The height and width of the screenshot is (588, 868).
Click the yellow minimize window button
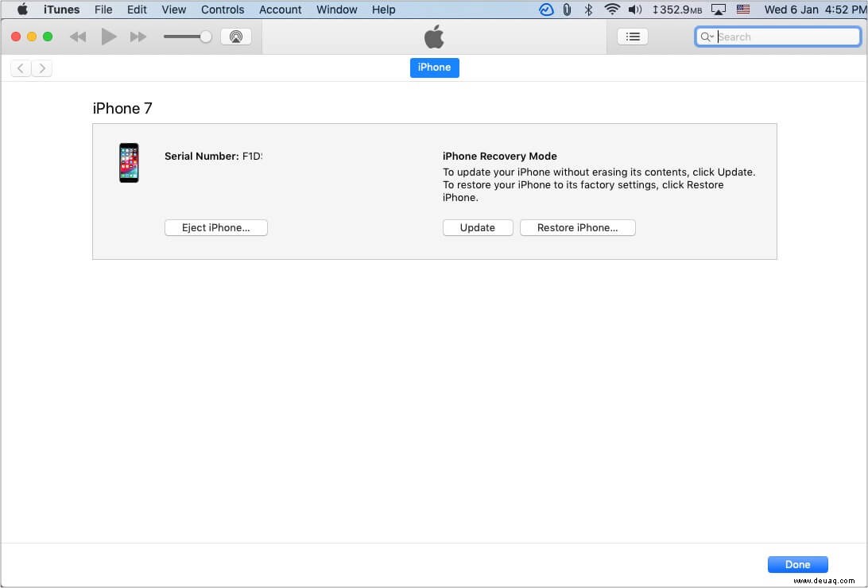32,37
